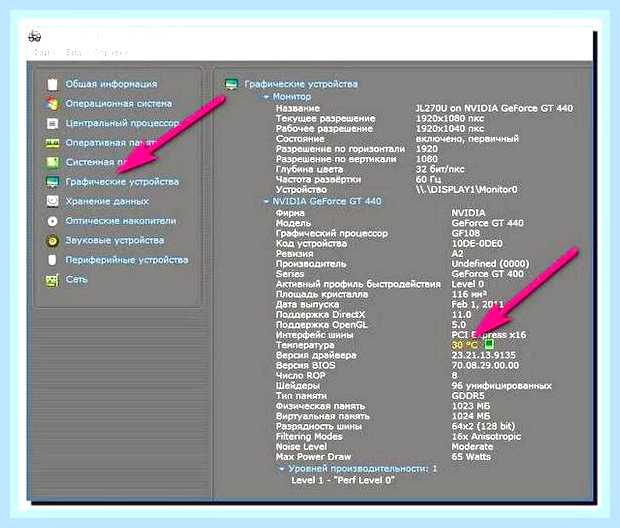Open the Звуковые устройства speaker icon
The height and width of the screenshot is (528, 620).
click(53, 240)
